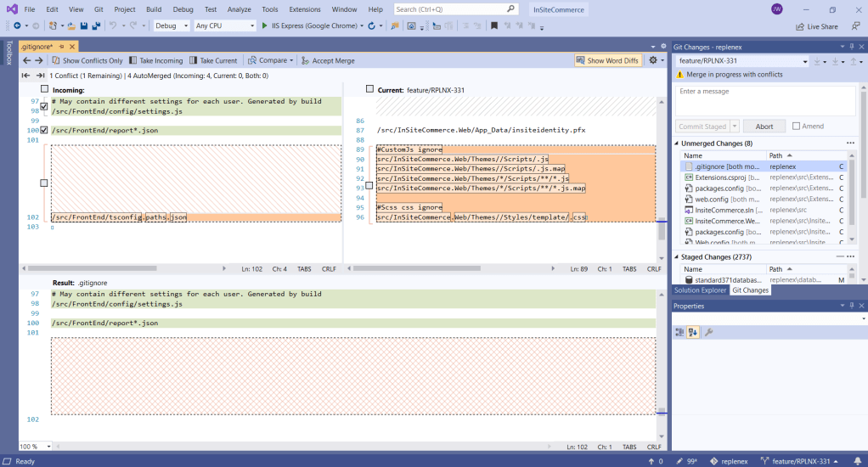Viewport: 868px width, 467px height.
Task: Toggle Show Word Diffs
Action: (607, 60)
